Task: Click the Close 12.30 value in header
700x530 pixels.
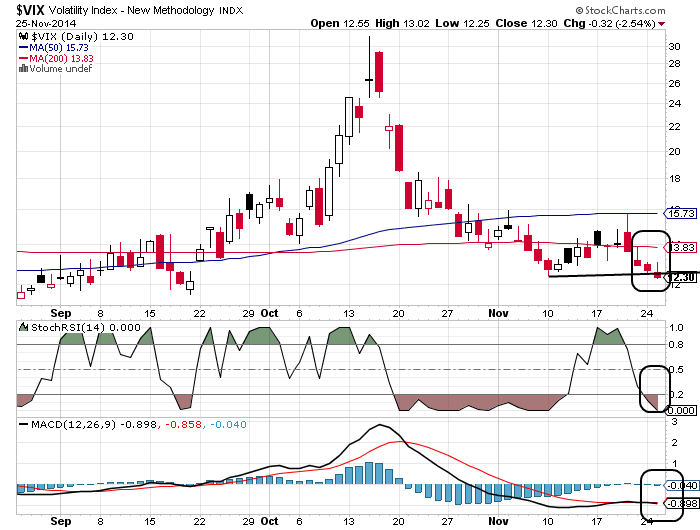Action: pyautogui.click(x=526, y=23)
